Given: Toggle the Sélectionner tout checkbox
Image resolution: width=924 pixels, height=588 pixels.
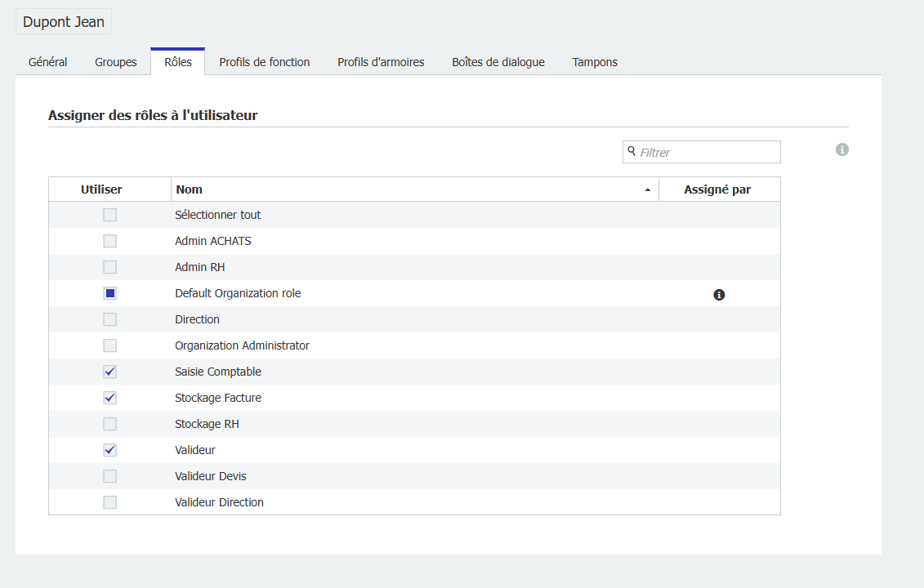Looking at the screenshot, I should (110, 215).
